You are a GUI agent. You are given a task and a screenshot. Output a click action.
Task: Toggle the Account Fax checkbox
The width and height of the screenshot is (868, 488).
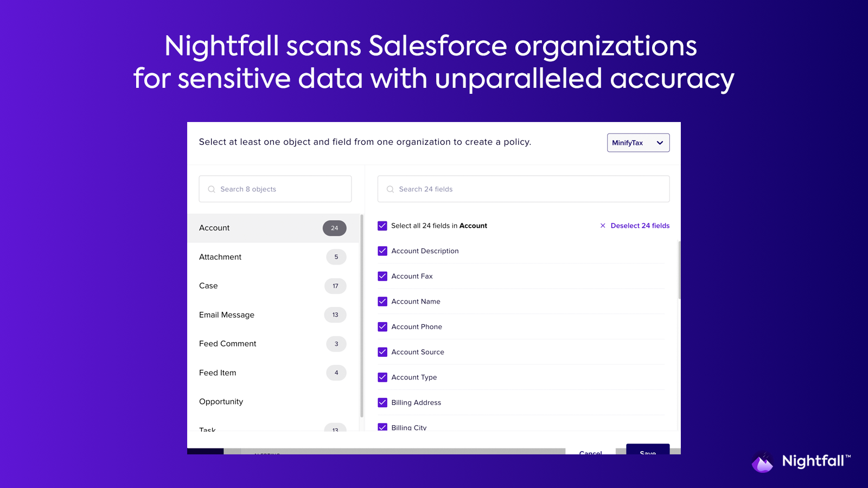pyautogui.click(x=382, y=276)
